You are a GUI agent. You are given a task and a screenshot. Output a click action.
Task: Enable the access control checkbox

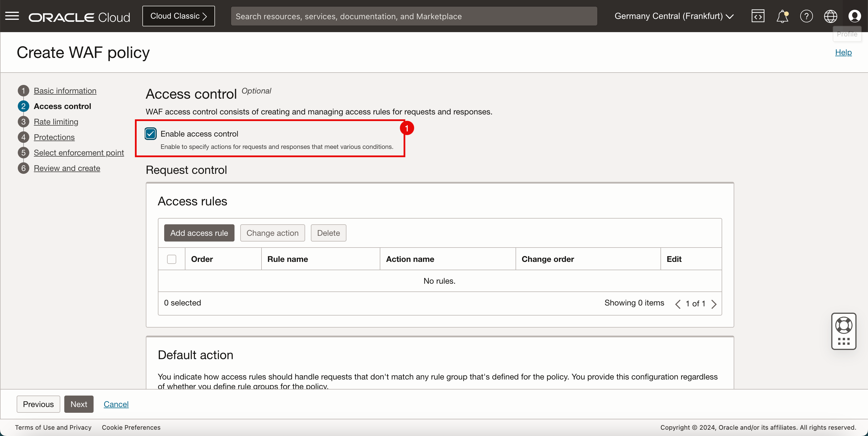click(151, 133)
